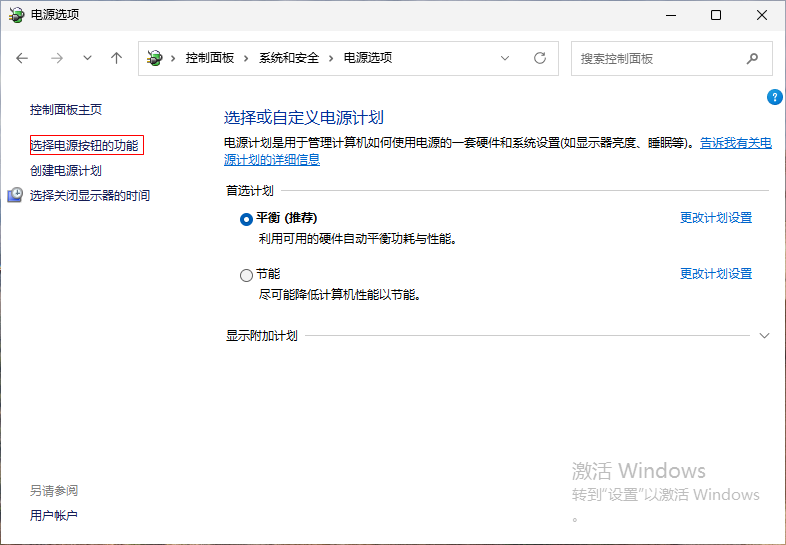Open 选择电源按钮的功能 link
The image size is (786, 545).
coord(84,145)
